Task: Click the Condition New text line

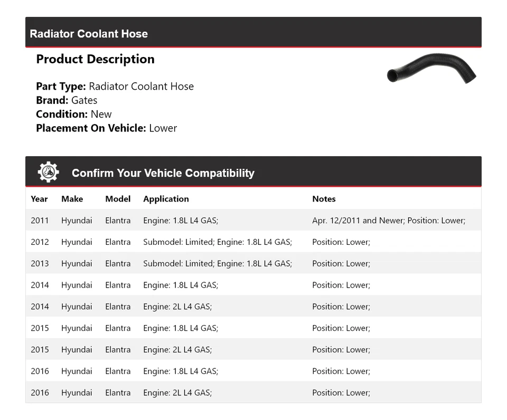Action: coord(74,114)
